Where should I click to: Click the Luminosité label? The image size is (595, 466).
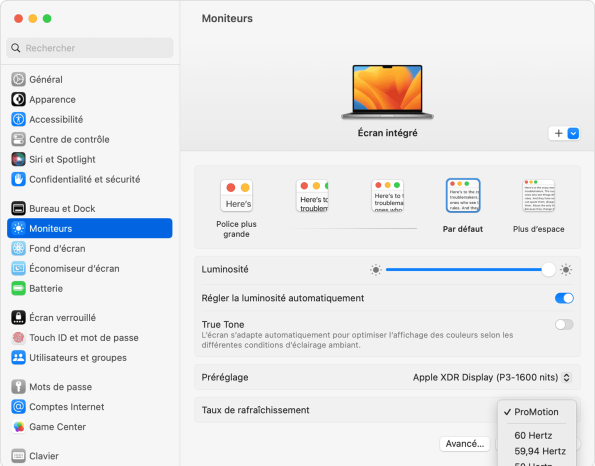point(225,269)
